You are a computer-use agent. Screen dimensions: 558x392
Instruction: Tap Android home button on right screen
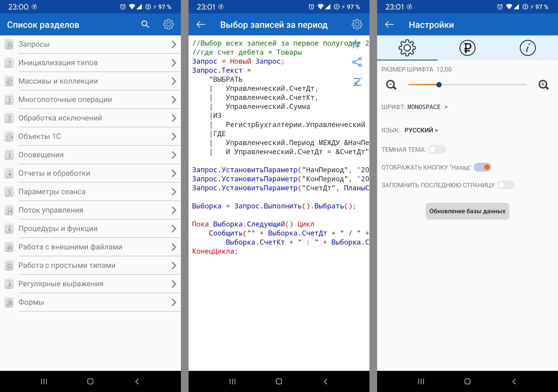click(x=467, y=381)
